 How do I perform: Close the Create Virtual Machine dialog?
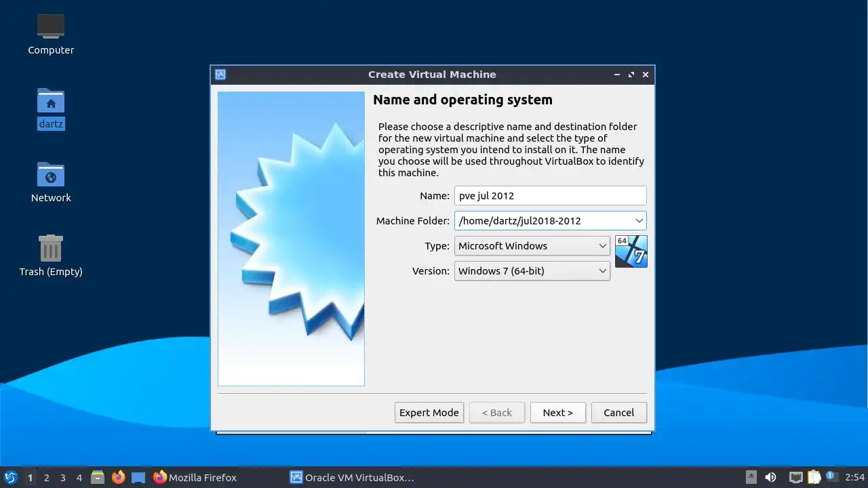point(646,75)
